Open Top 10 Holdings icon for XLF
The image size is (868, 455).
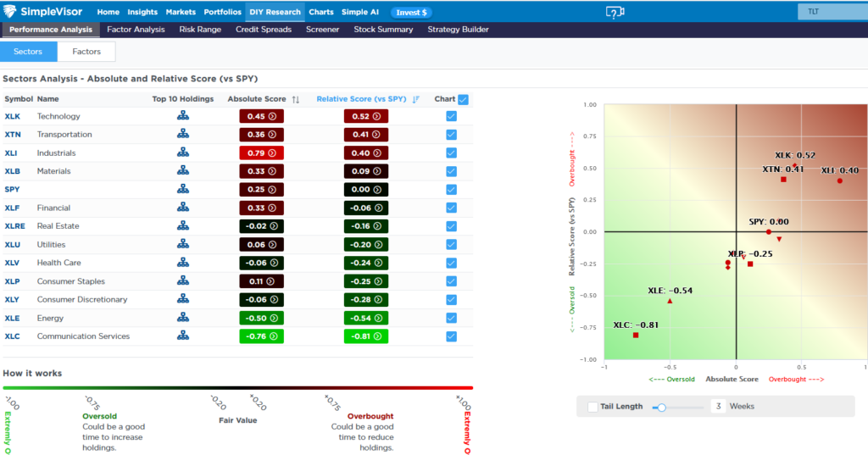click(x=183, y=207)
